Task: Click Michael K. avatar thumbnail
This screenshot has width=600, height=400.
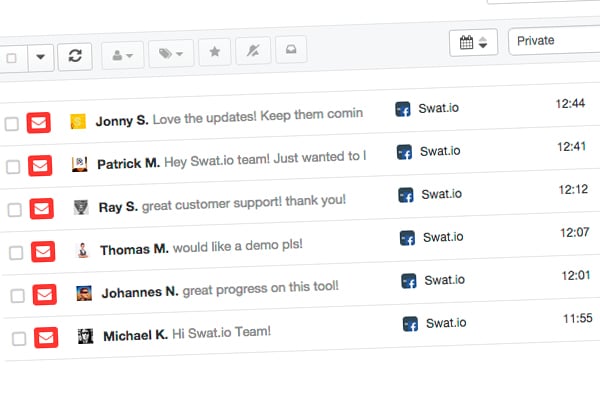Action: point(86,336)
